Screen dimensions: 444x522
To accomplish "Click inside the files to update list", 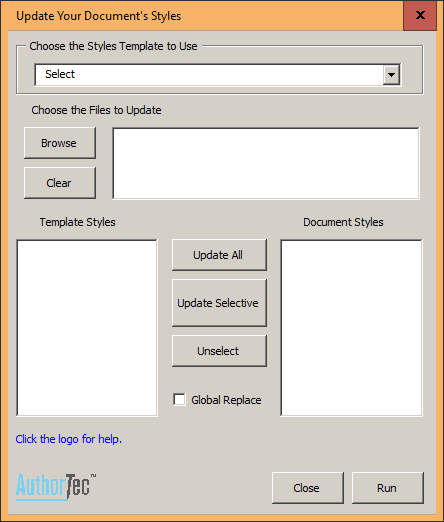I will (x=266, y=163).
